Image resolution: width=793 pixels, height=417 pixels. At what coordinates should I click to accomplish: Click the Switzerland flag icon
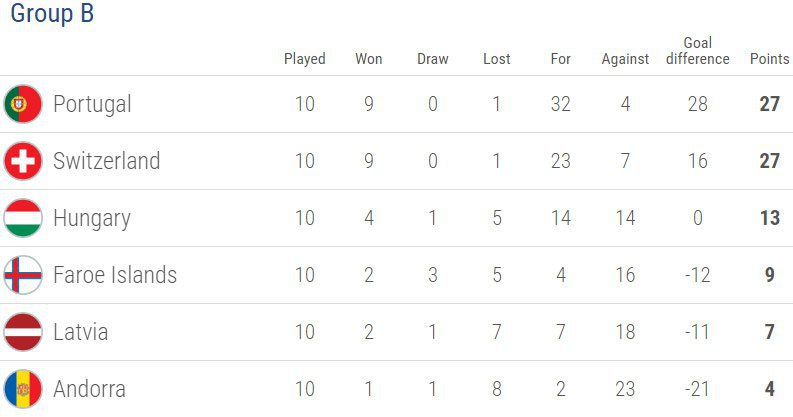22,161
